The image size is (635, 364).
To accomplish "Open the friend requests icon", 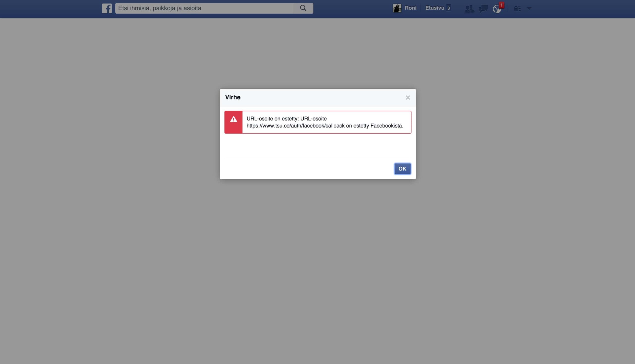I will pyautogui.click(x=469, y=9).
